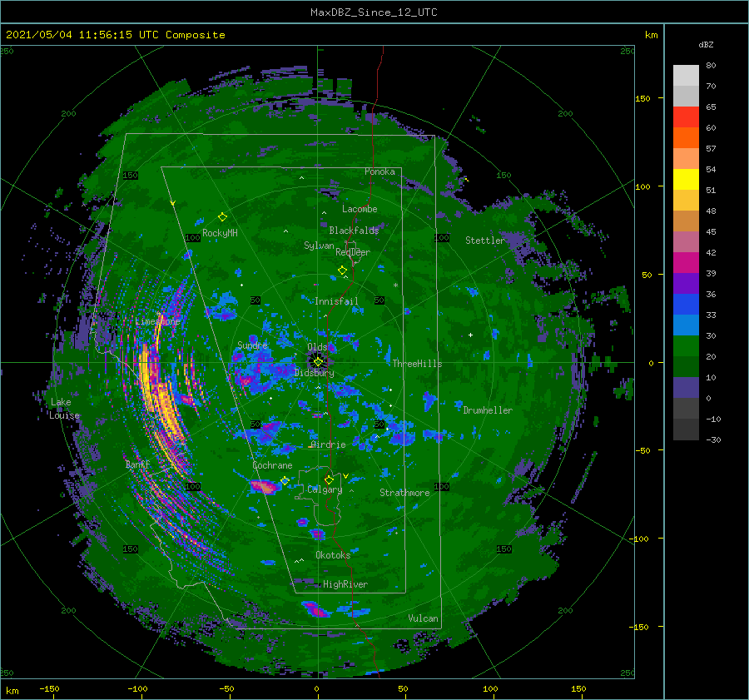749x700 pixels.
Task: Pick the red 65-60 dBZ legend swatch
Action: pyautogui.click(x=686, y=117)
